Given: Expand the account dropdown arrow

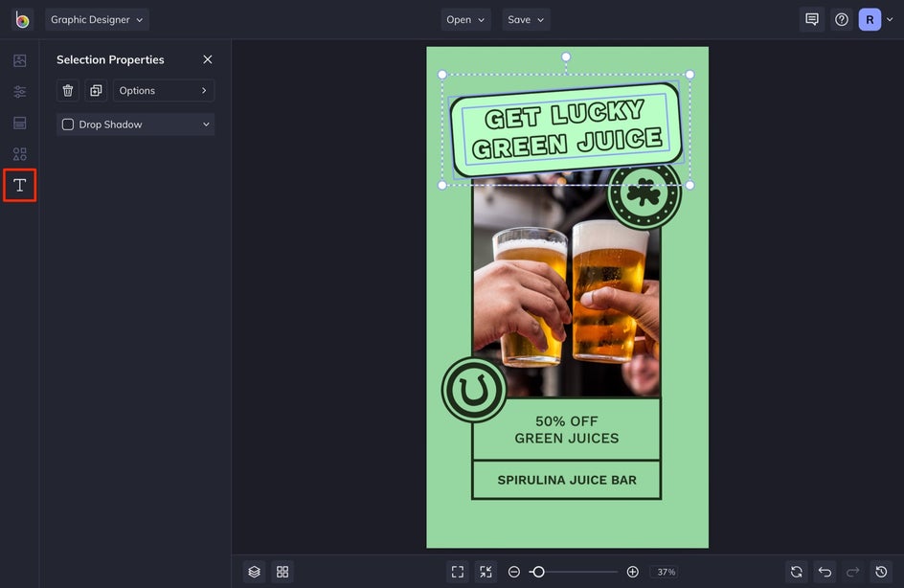Looking at the screenshot, I should click(890, 19).
